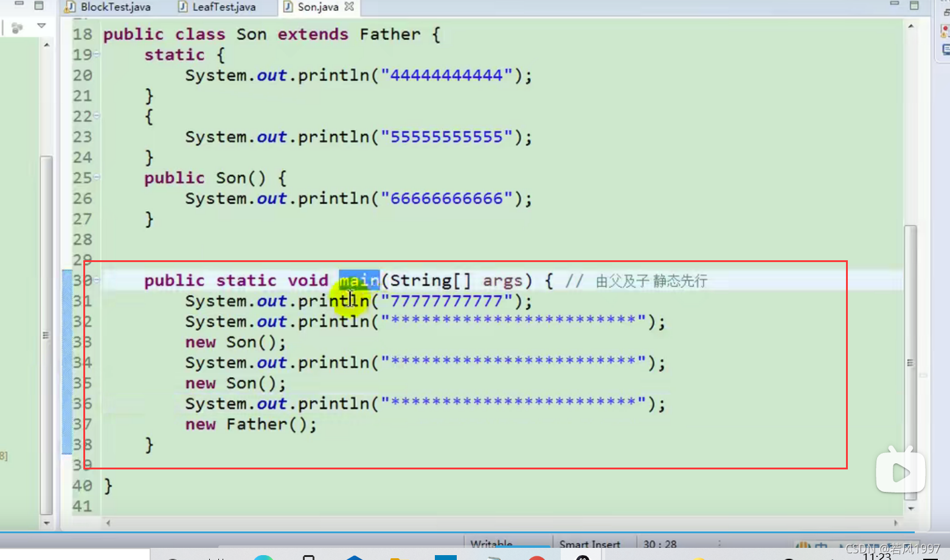
Task: Click the left panel's grey toolbar icon
Action: 17,27
